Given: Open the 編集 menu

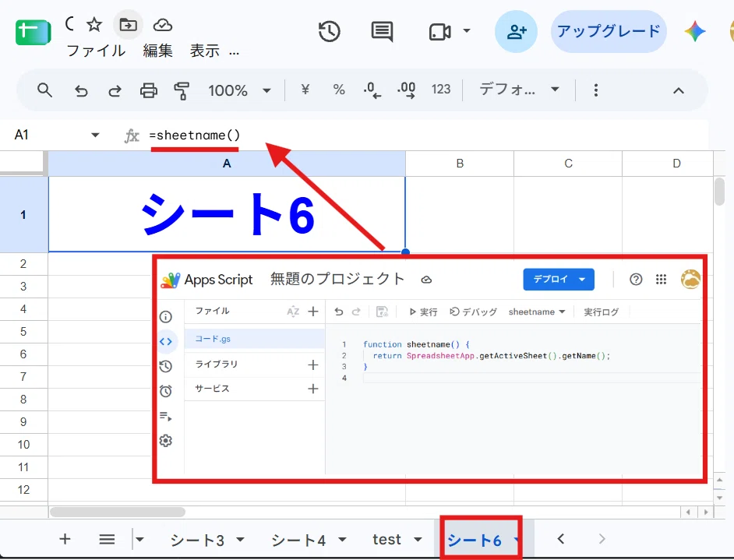Looking at the screenshot, I should point(157,51).
